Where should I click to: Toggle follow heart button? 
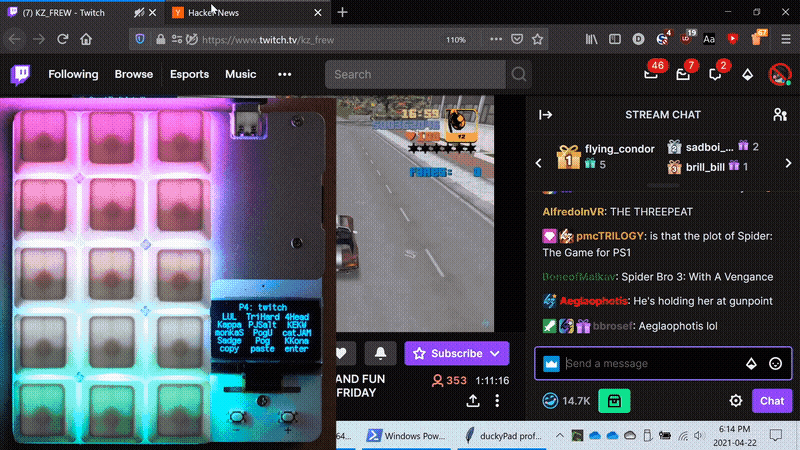[x=341, y=353]
